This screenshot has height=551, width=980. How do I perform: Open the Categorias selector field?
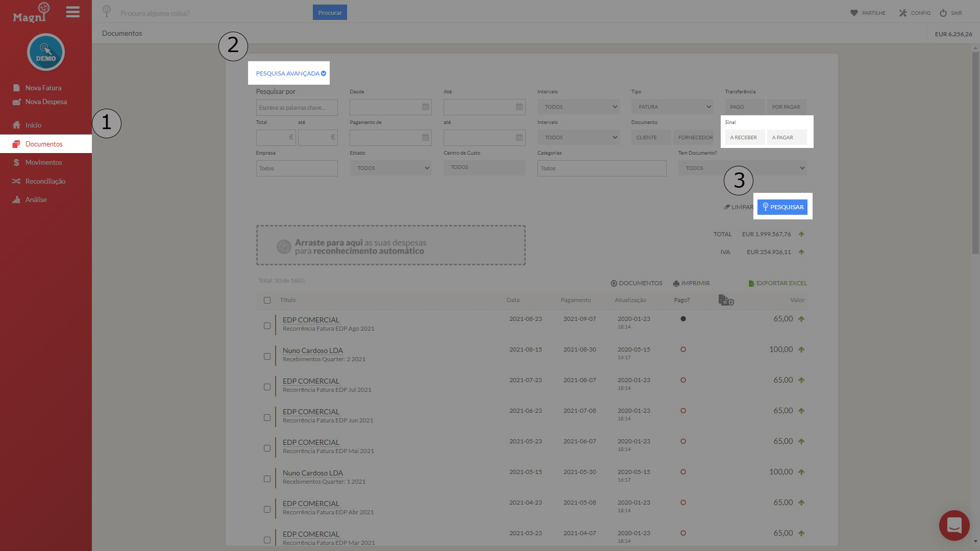tap(602, 168)
